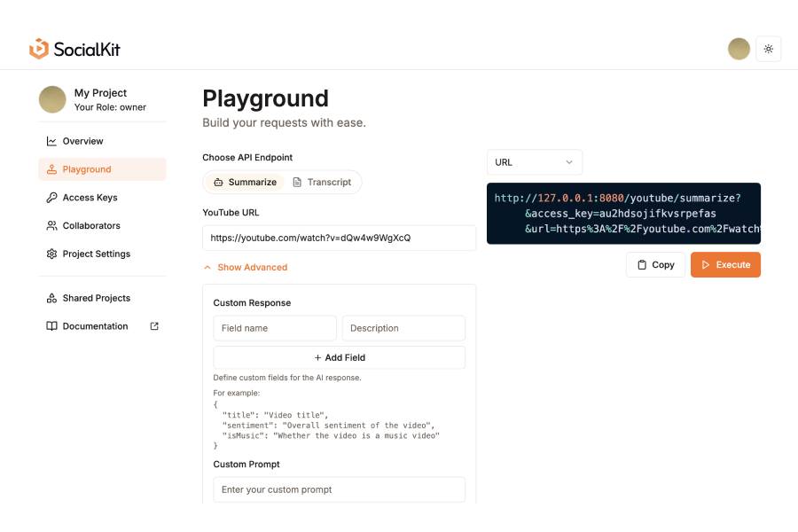This screenshot has height=532, width=798.
Task: Click the URL dropdown chevron arrow
Action: [x=569, y=162]
